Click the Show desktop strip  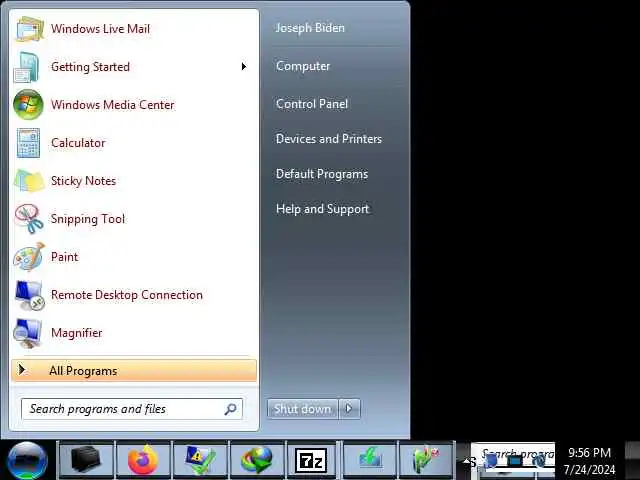pyautogui.click(x=632, y=460)
